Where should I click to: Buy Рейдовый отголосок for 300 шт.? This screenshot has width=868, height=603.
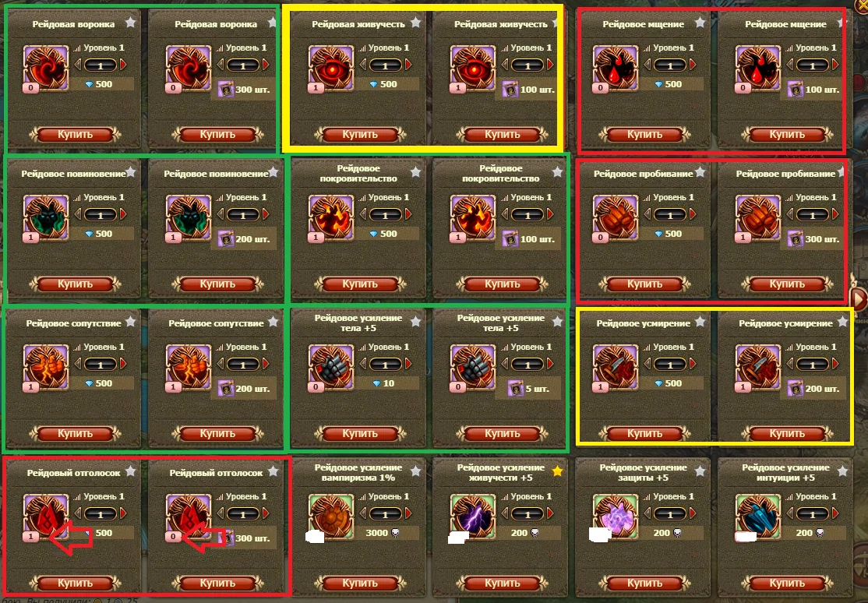point(217,583)
